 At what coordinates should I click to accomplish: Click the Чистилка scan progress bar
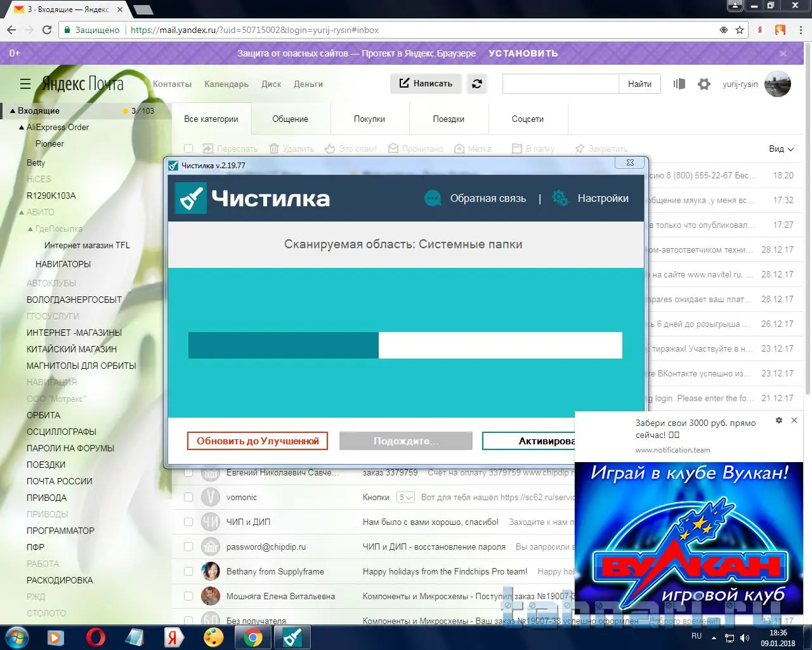(405, 345)
